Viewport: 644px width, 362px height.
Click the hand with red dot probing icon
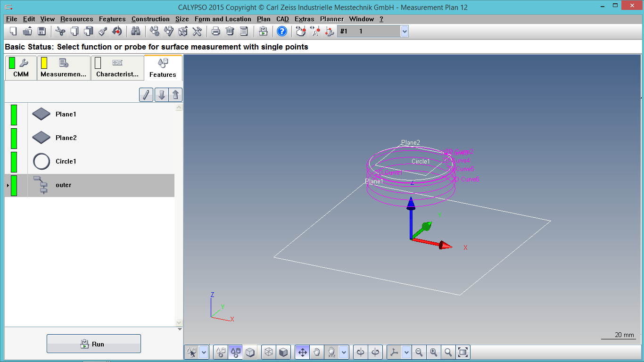(300, 31)
